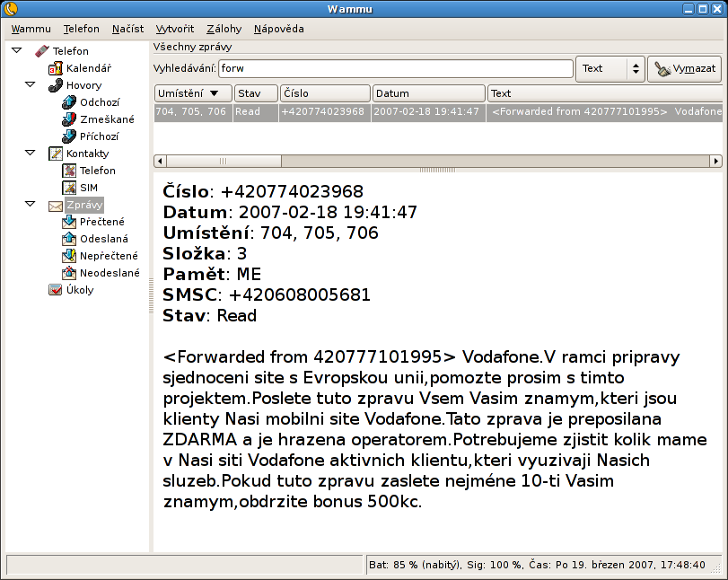Collapse the root Telefon tree node
The width and height of the screenshot is (728, 580).
(x=17, y=50)
